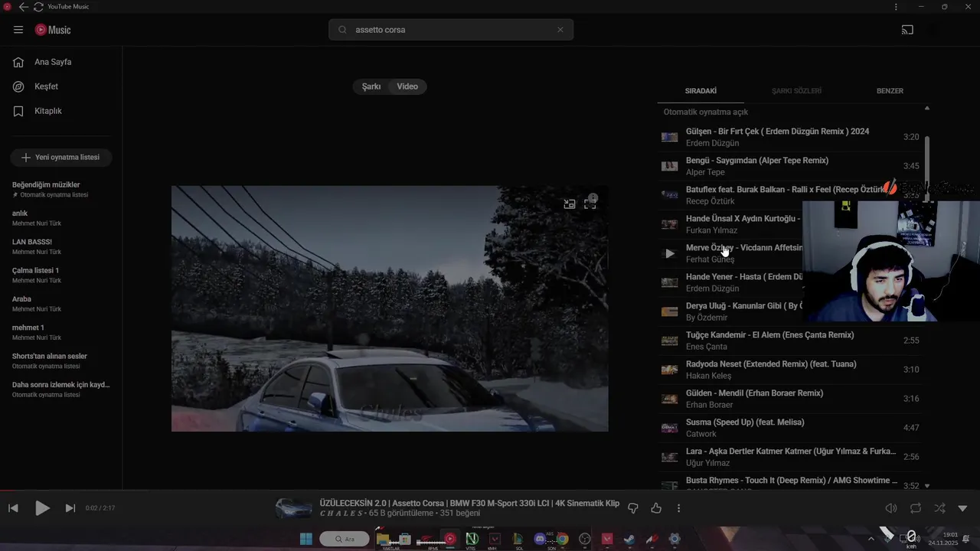The width and height of the screenshot is (980, 551).
Task: Open Daha sonra izlemek için kaydedilenler playlist
Action: (x=61, y=390)
